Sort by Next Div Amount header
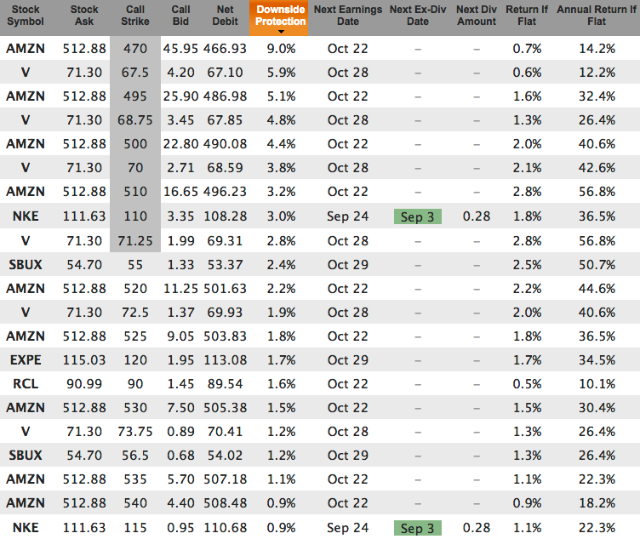Viewport: 640px width, 539px height. [476, 16]
